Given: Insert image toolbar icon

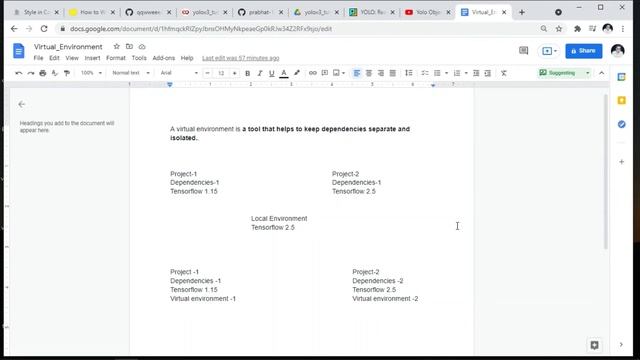Looking at the screenshot, I should point(336,73).
